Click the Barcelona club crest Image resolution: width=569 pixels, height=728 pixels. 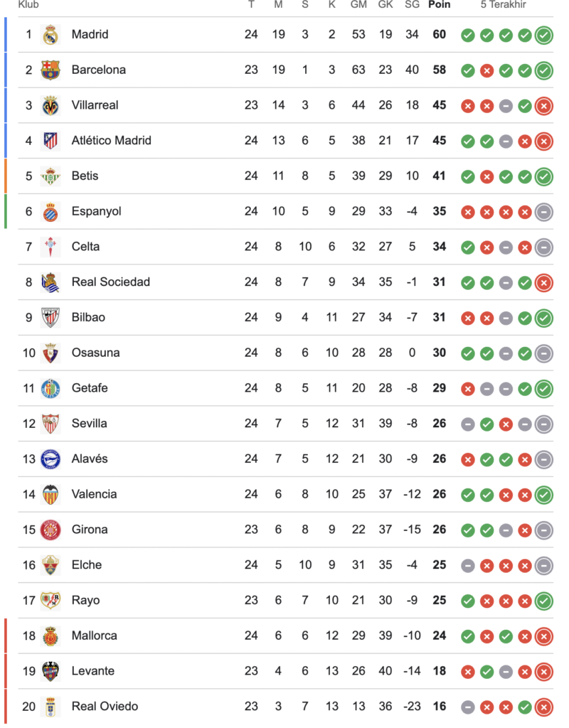click(50, 70)
